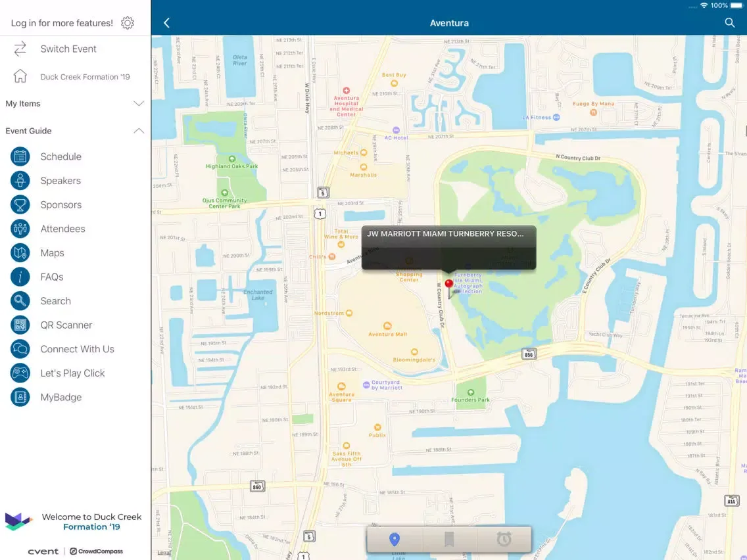This screenshot has width=747, height=560.
Task: Open the FAQs menu item
Action: (52, 277)
